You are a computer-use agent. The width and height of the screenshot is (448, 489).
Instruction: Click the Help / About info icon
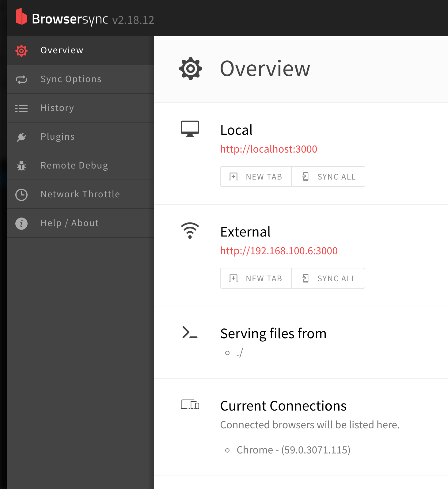(x=21, y=224)
